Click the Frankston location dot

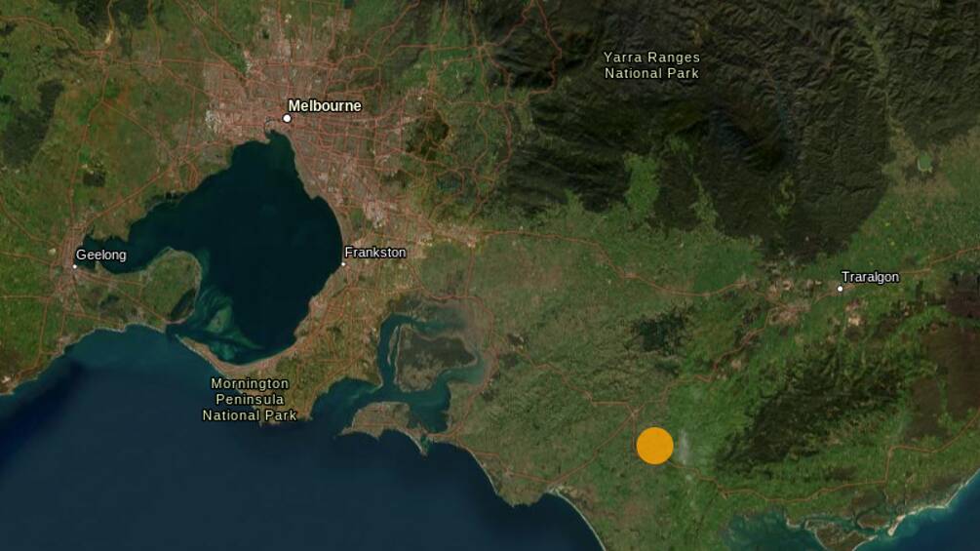[x=343, y=264]
